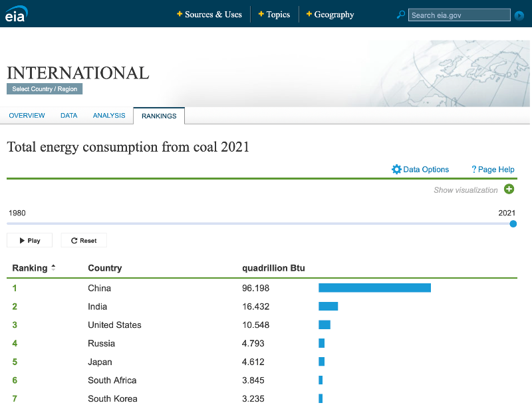Expand the Geography menu

[x=330, y=15]
